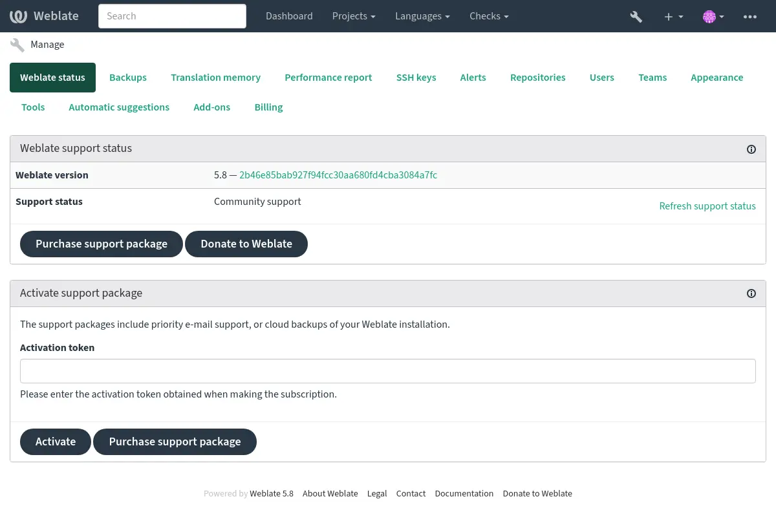Open the Translation memory tab
Viewport: 776px width, 532px height.
(x=215, y=78)
